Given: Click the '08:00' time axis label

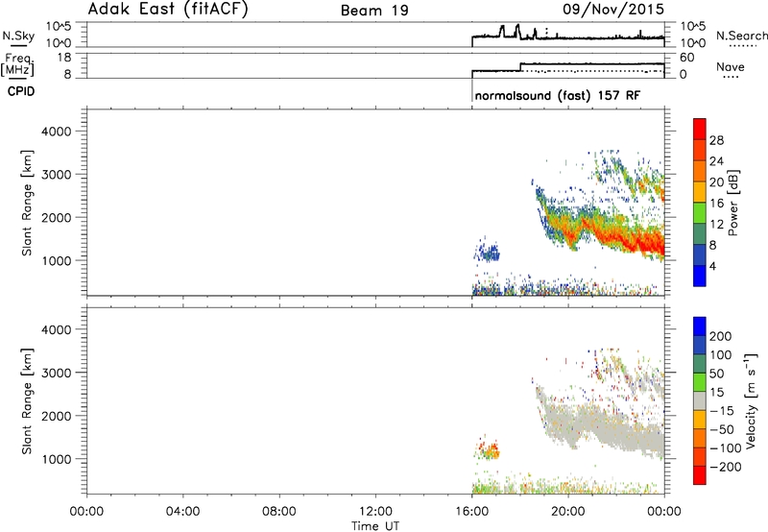Looking at the screenshot, I should [279, 512].
